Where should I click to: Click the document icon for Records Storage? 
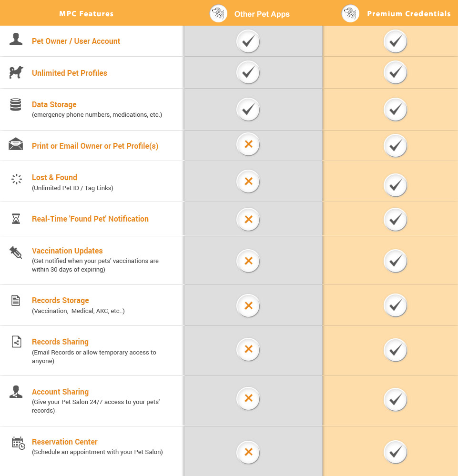click(x=16, y=301)
